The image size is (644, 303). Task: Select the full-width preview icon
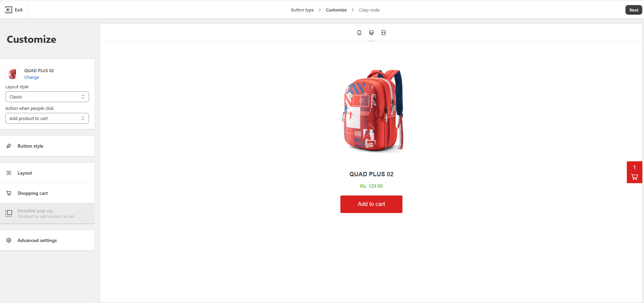pos(384,33)
